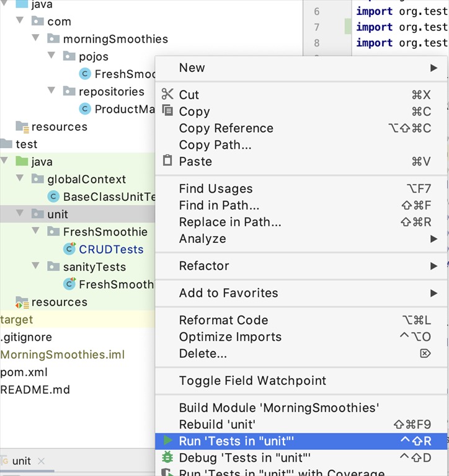This screenshot has height=476, width=449.
Task: Click Delete... in the context menu
Action: pos(203,353)
